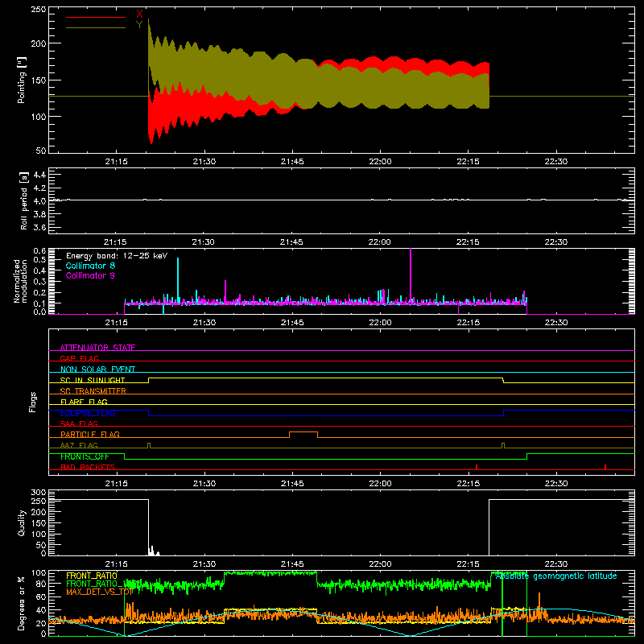The height and width of the screenshot is (644, 644).
Task: Click the ECLIPSE_FLAG label
Action: (88, 413)
